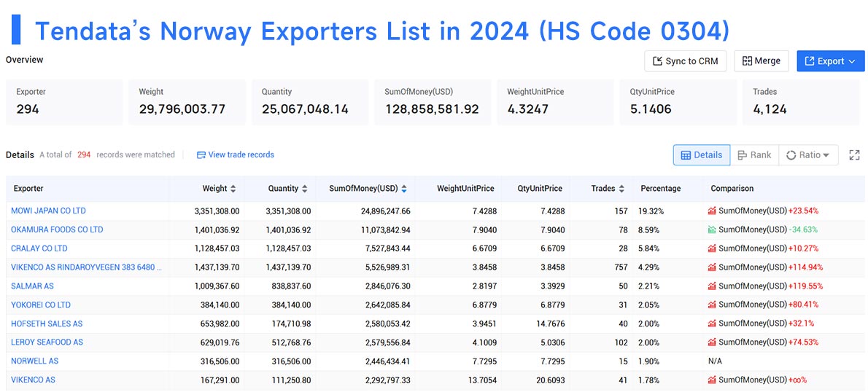
Task: Click the LEROY SEAFOOD comparison chart icon
Action: coord(712,342)
